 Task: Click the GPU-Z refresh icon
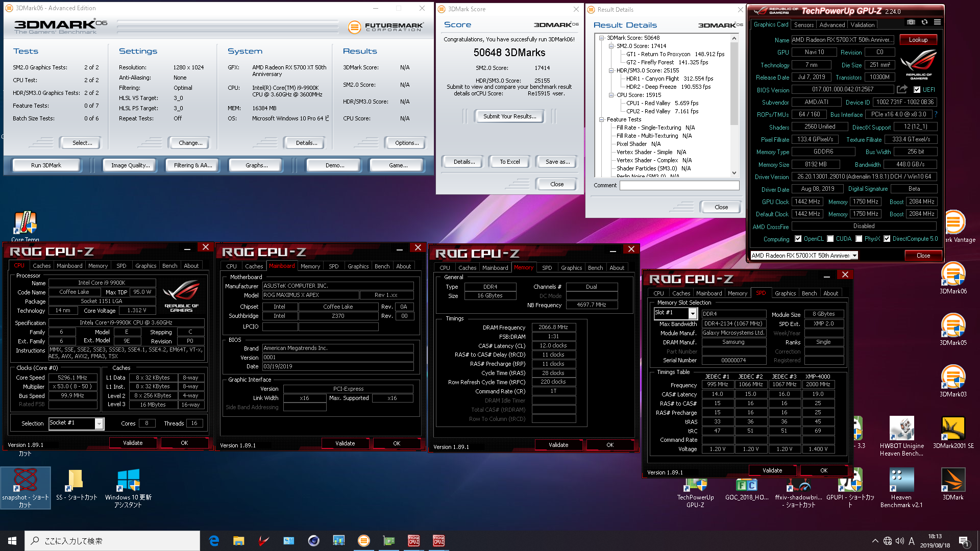[x=924, y=22]
